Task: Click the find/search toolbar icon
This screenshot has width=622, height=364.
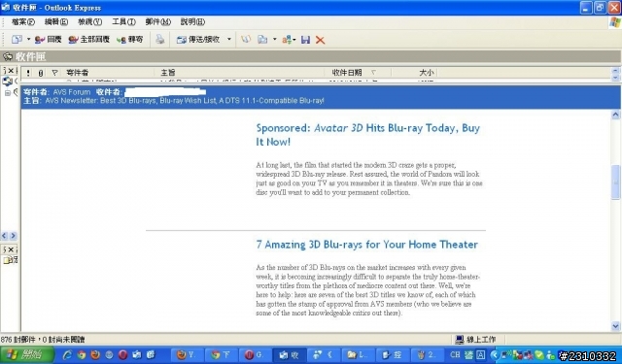Action: coord(262,39)
